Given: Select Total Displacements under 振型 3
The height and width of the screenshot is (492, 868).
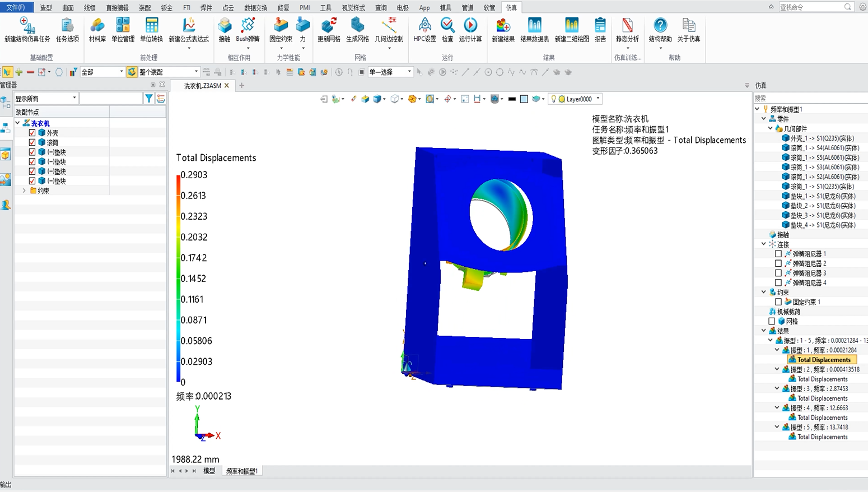Looking at the screenshot, I should point(822,398).
